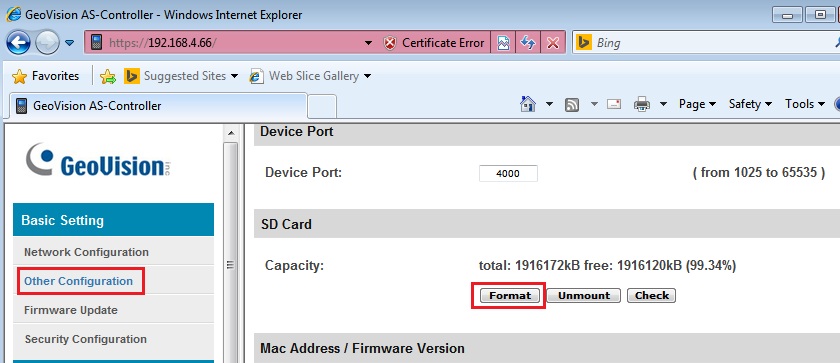Expand the feeds dropdown arrow
Screen dimensions: 840x363
(594, 104)
